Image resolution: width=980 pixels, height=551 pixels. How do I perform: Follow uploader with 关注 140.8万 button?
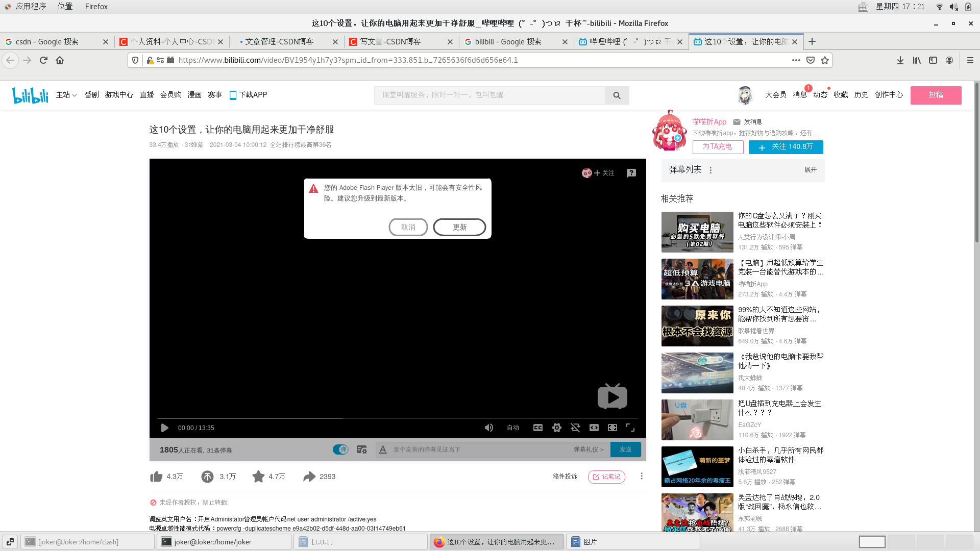pos(786,147)
